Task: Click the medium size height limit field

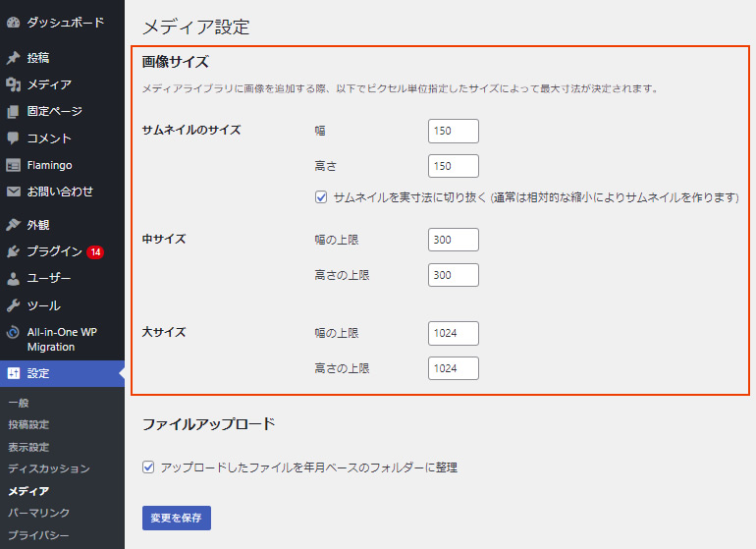Action: (453, 275)
